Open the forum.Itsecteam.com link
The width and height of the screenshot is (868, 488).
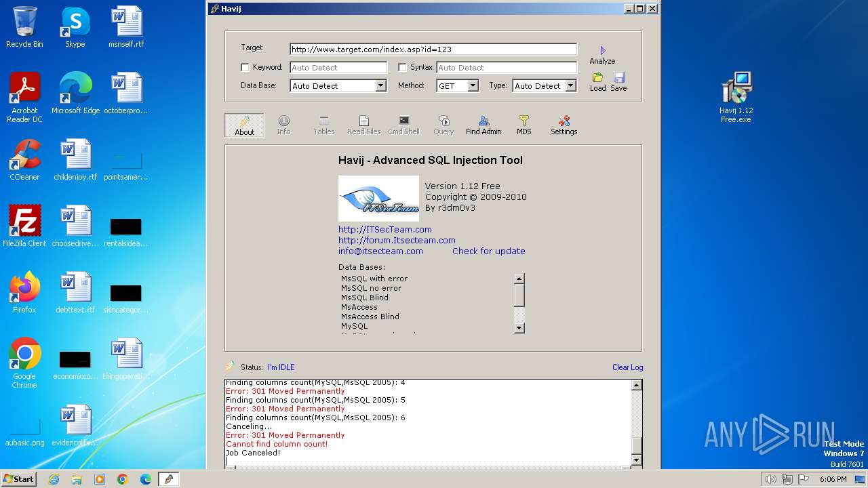point(397,240)
